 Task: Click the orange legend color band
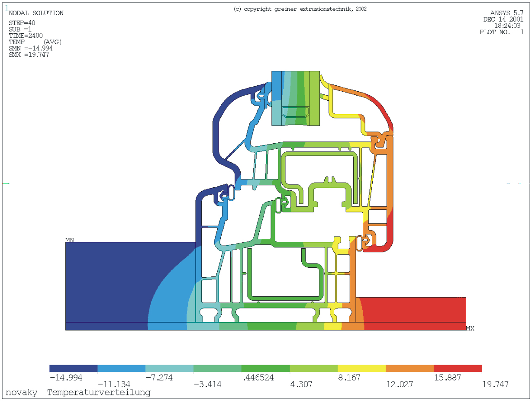409,369
